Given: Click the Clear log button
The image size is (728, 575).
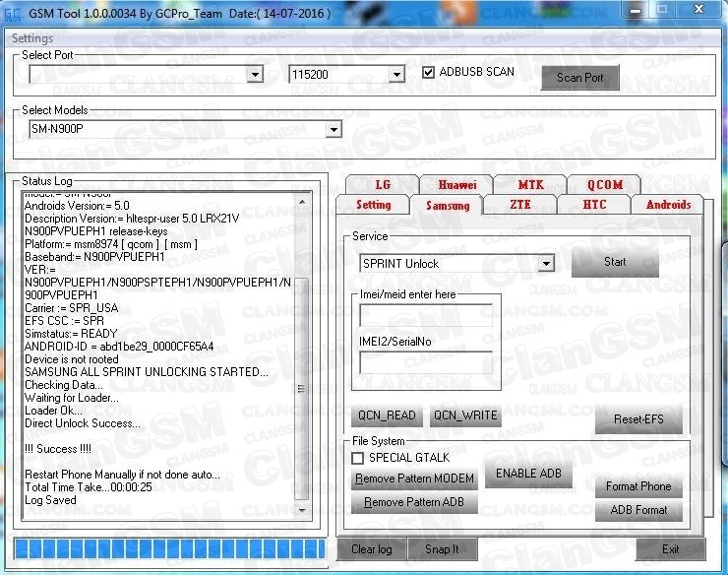Looking at the screenshot, I should point(372,549).
